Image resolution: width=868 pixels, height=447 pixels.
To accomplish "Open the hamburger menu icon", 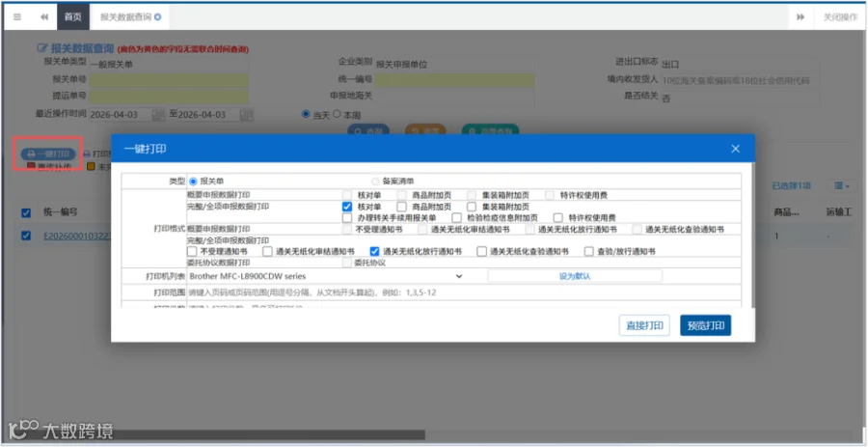I will pyautogui.click(x=17, y=17).
